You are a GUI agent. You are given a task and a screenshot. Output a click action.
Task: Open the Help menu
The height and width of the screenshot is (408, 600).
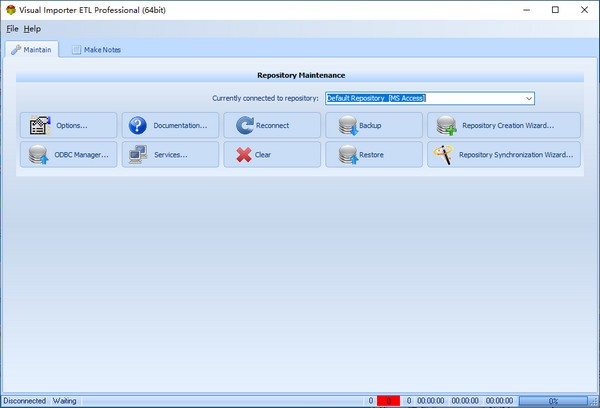(x=32, y=29)
